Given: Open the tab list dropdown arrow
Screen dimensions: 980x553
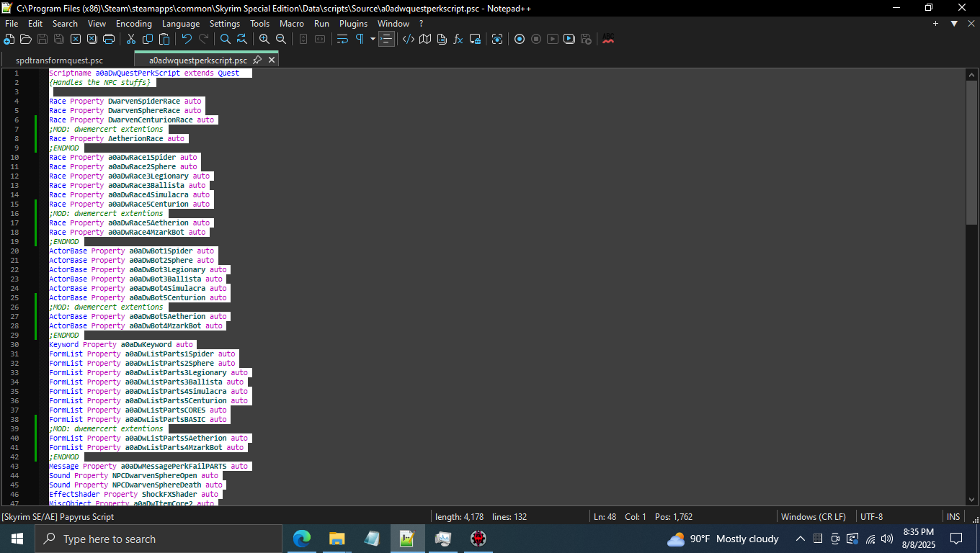Looking at the screenshot, I should coord(953,24).
